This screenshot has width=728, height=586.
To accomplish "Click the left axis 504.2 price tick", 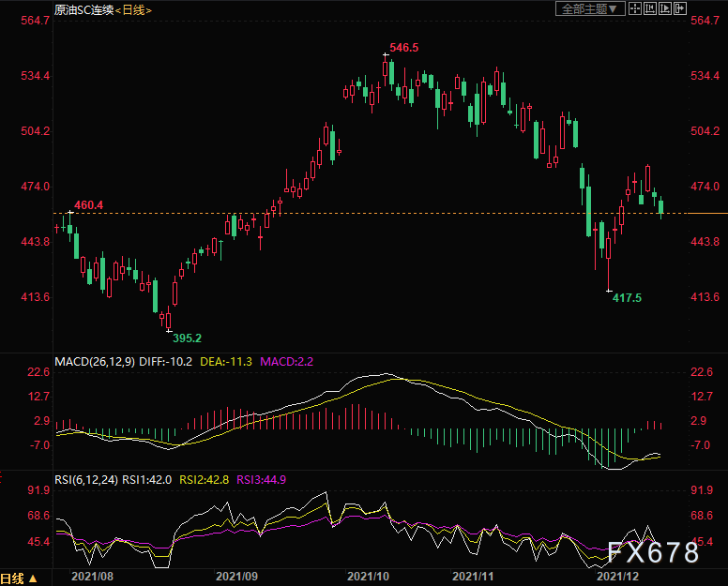I will [x=36, y=131].
